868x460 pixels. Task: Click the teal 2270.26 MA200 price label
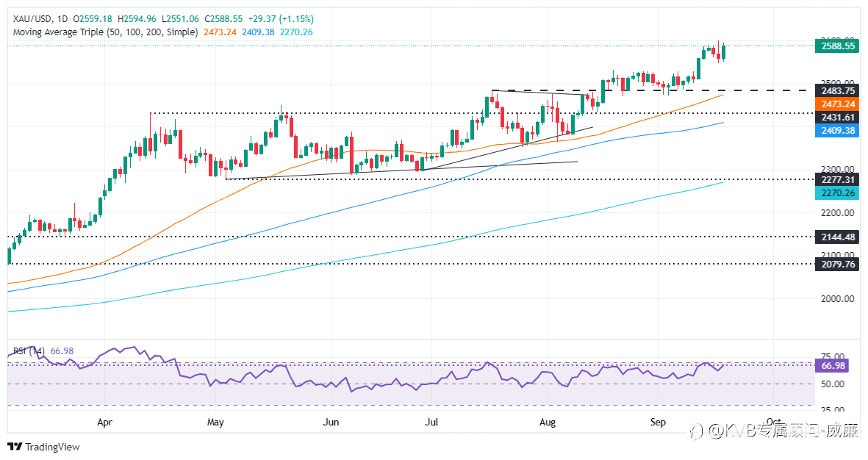point(837,193)
